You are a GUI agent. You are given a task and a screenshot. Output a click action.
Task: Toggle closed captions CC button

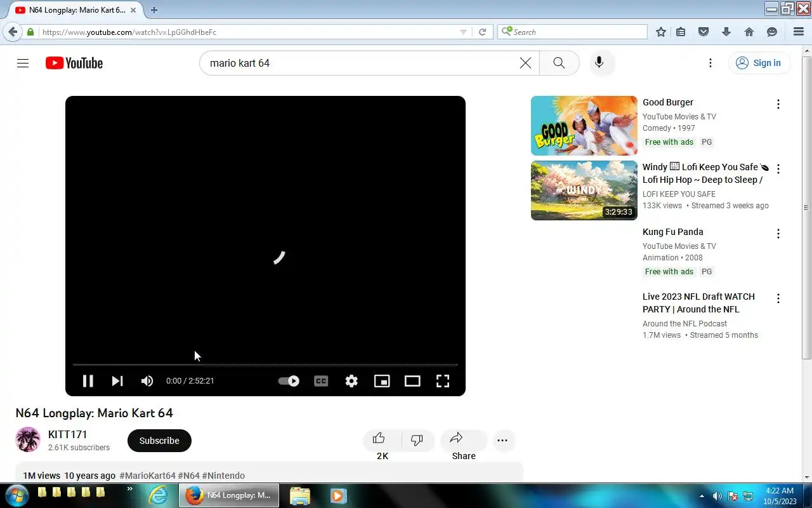tap(321, 381)
